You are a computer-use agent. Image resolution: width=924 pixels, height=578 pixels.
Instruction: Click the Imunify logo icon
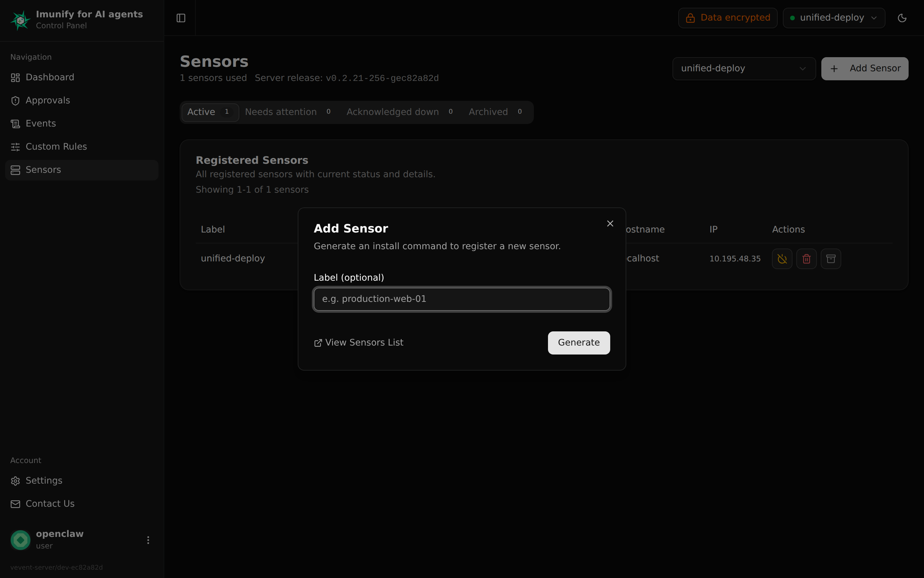pyautogui.click(x=20, y=20)
